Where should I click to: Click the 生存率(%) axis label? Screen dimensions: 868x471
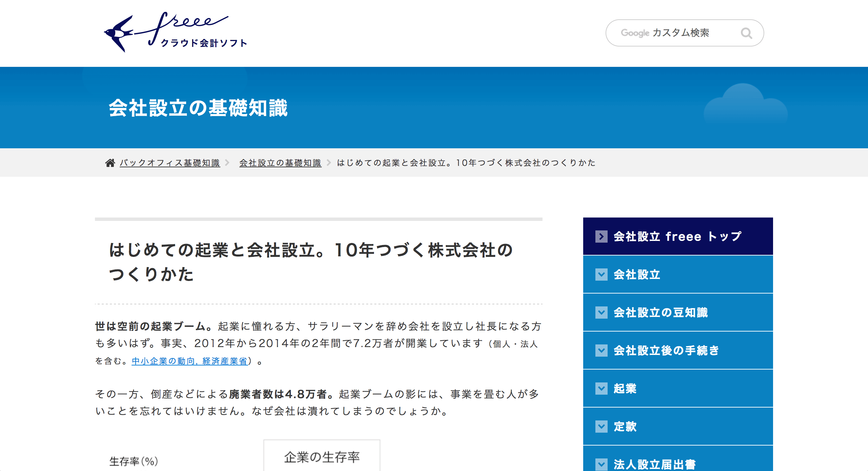tap(134, 461)
